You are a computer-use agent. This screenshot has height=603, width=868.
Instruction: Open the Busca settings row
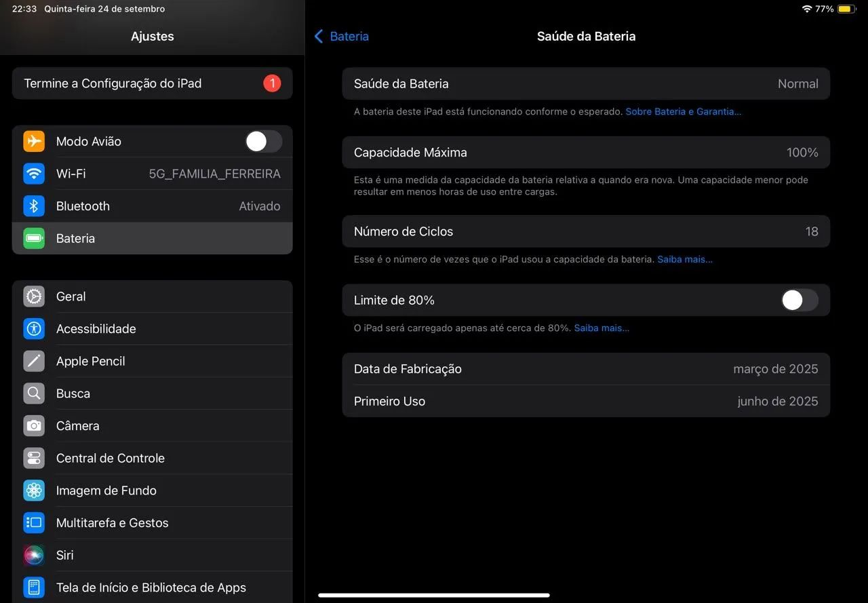153,393
